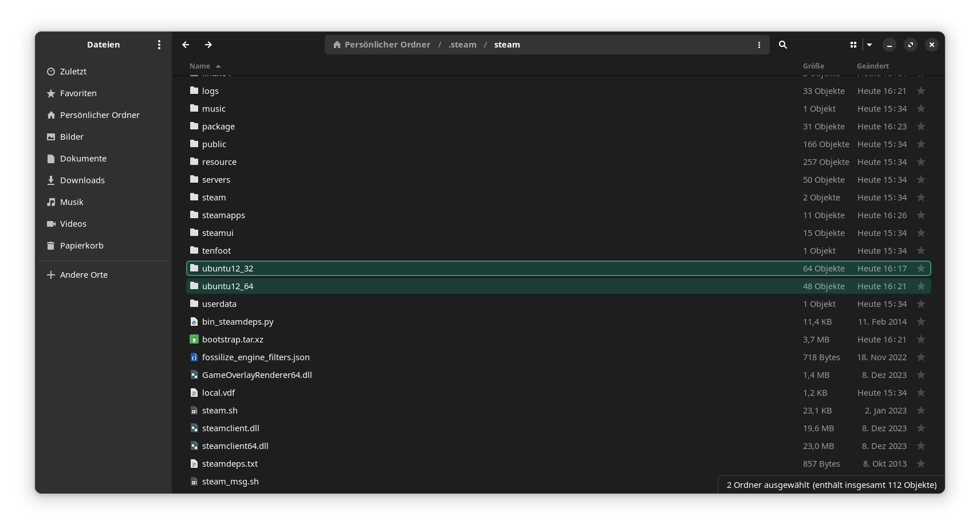Star the music folder as favorite
Image resolution: width=980 pixels, height=532 pixels.
921,109
